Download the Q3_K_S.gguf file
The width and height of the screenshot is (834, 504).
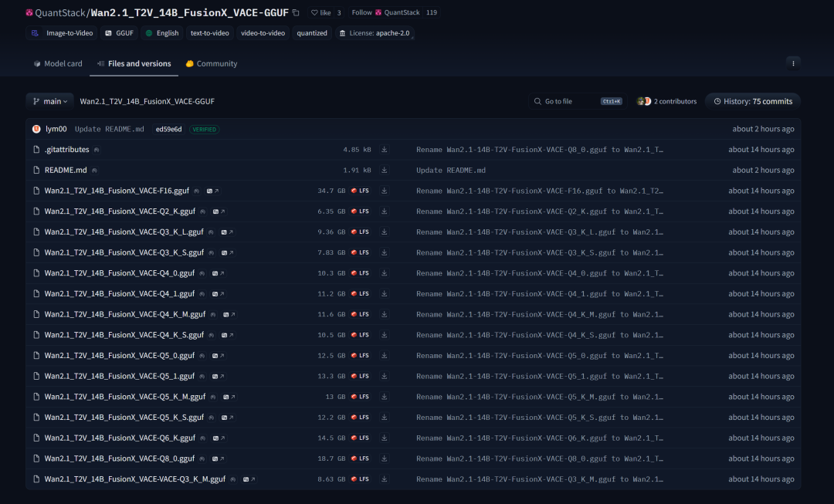[x=384, y=252]
